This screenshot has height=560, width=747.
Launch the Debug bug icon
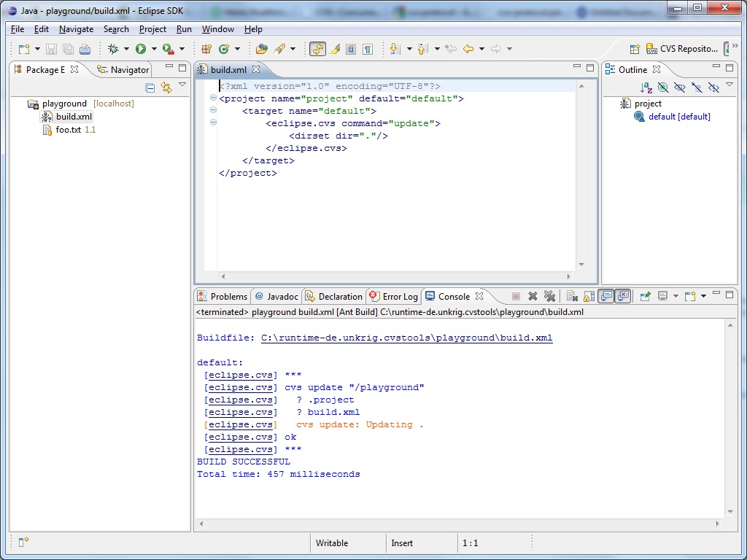[x=113, y=49]
